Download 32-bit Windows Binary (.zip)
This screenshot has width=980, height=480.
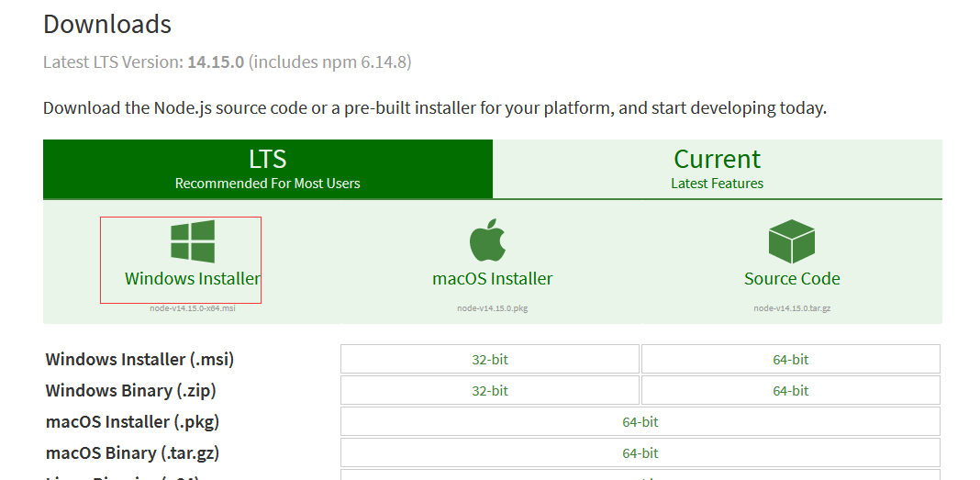click(x=490, y=391)
